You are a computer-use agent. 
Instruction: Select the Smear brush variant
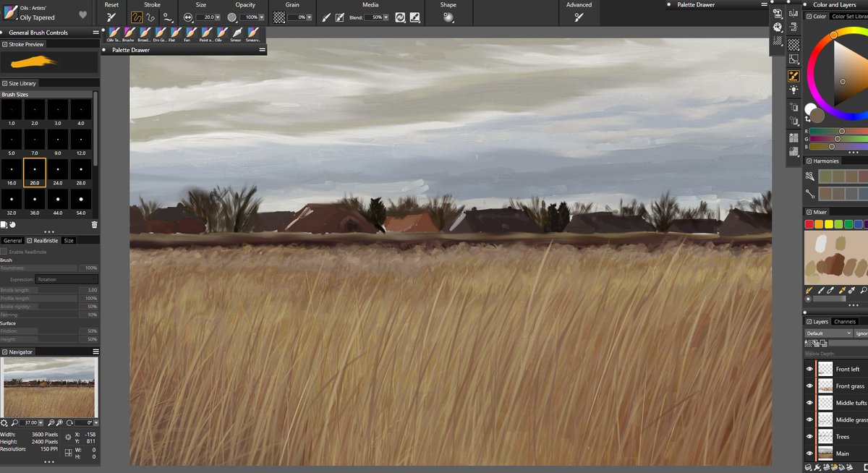pyautogui.click(x=237, y=33)
